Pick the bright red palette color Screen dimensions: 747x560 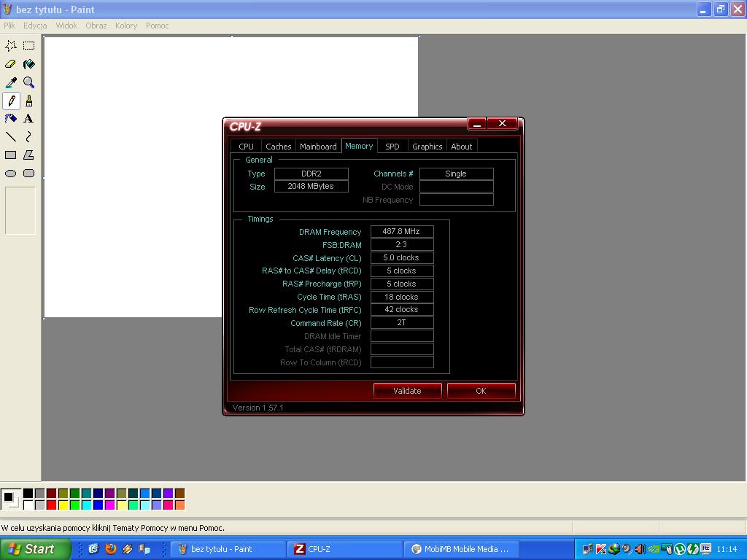point(52,505)
